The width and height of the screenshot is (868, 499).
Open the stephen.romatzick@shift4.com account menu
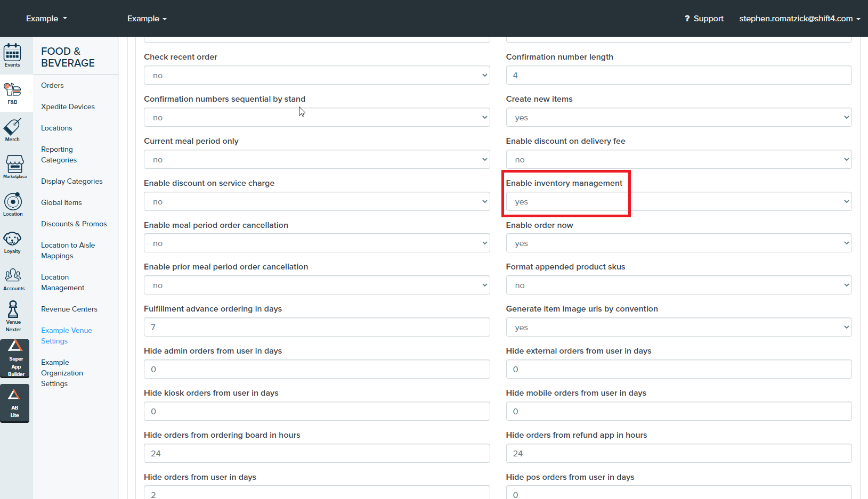799,19
